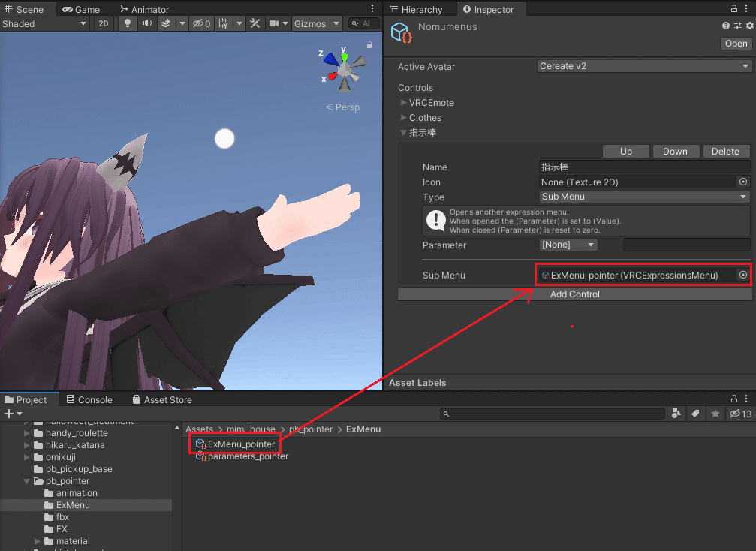Expand the VRCEmote control

[403, 103]
